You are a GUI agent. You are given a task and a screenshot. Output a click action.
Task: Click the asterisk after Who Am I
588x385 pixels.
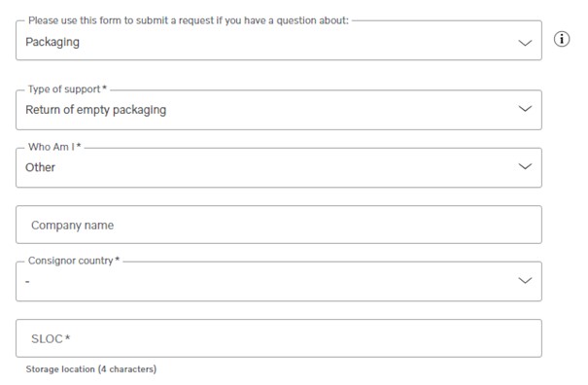pos(79,146)
